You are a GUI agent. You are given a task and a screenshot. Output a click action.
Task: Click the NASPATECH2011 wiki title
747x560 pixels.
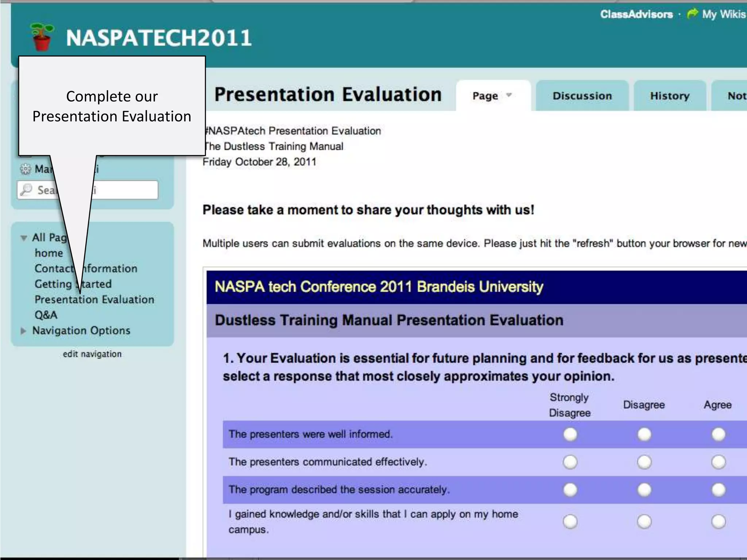pyautogui.click(x=159, y=38)
